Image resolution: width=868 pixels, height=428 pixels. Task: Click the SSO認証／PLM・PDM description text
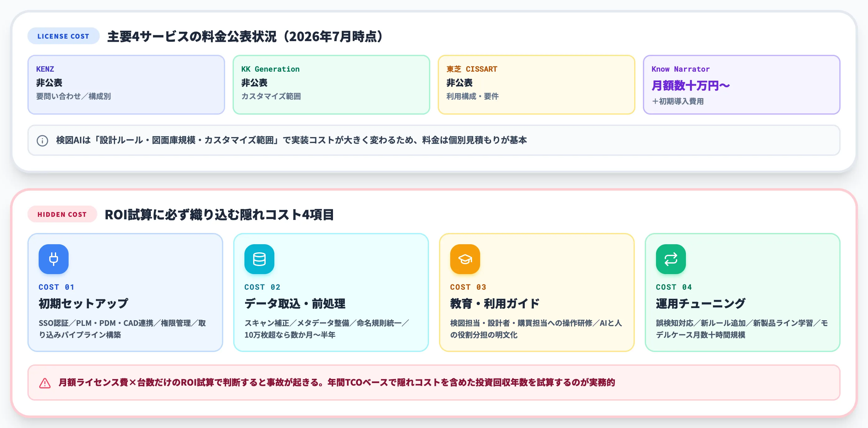click(122, 329)
